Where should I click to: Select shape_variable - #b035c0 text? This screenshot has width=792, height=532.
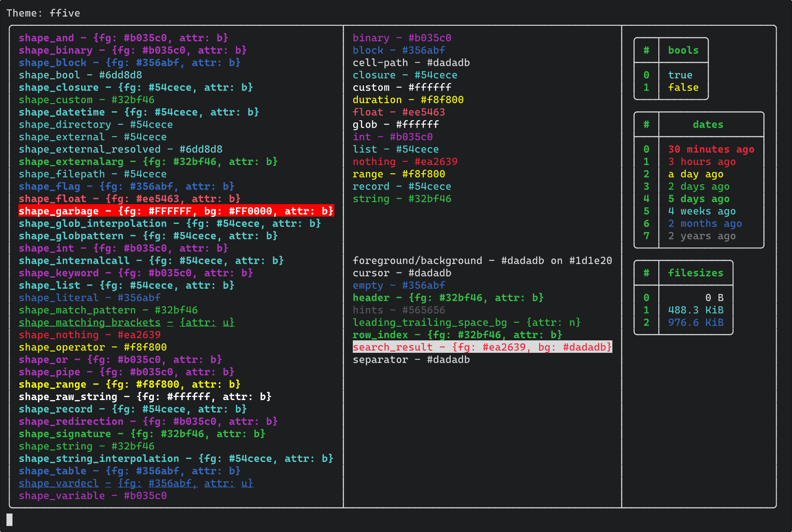pos(93,496)
